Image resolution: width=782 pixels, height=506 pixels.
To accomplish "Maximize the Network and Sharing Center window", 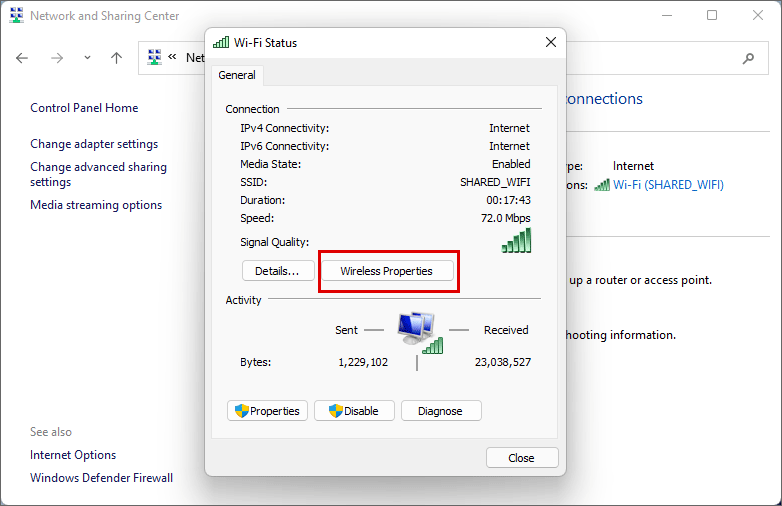I will click(712, 15).
